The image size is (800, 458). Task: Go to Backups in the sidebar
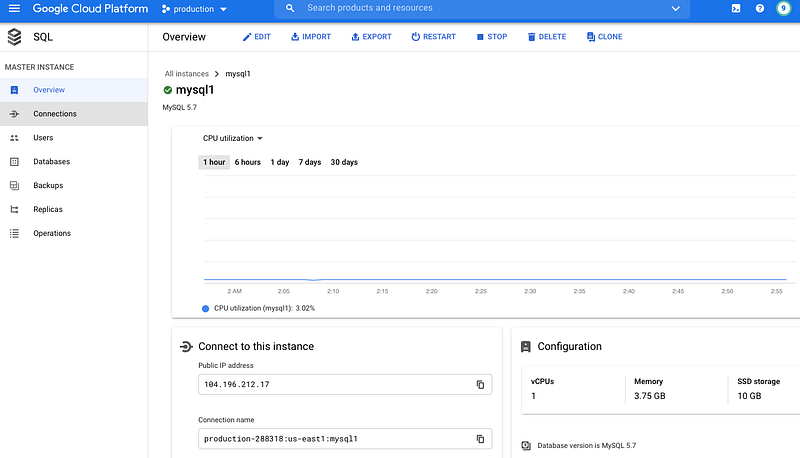click(x=48, y=185)
